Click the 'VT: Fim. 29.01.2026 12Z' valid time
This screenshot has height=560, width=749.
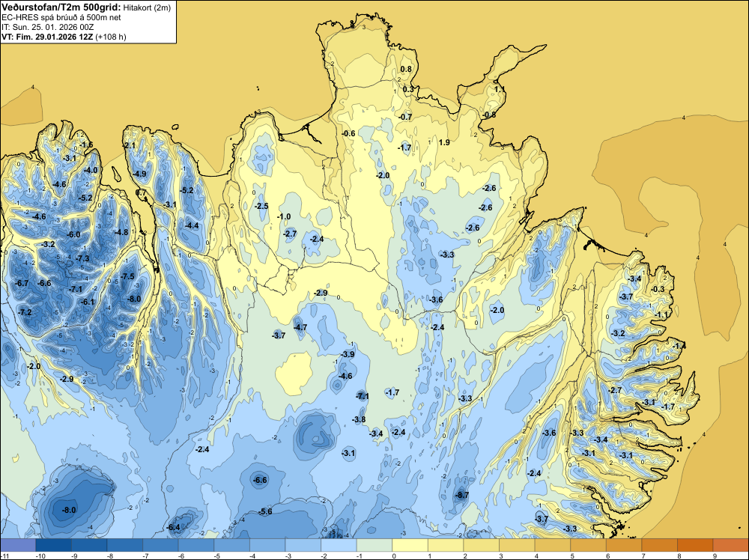47,37
